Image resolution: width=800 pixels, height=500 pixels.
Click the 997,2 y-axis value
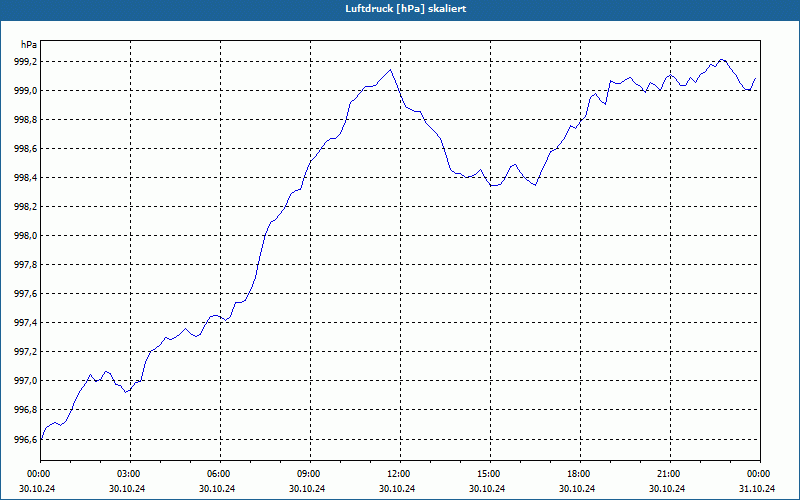point(26,352)
